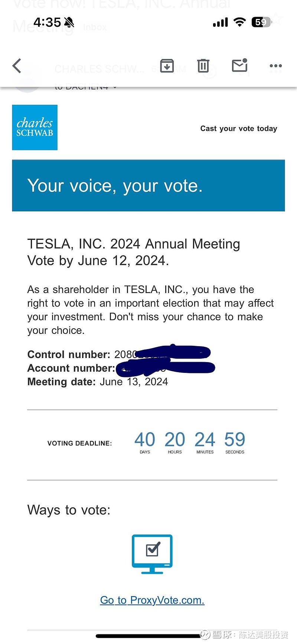Viewport: 297px width, 644px height.
Task: Archive this Schwab email
Action: [x=167, y=66]
